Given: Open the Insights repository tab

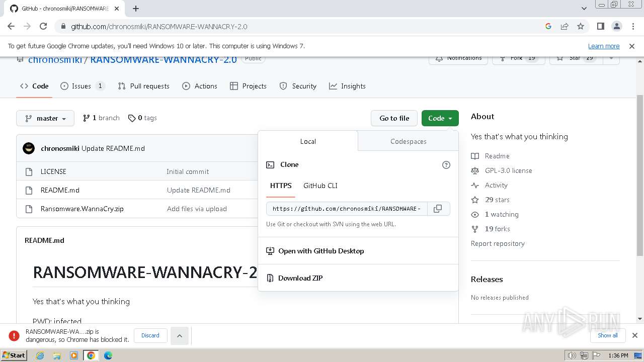Looking at the screenshot, I should tap(347, 86).
